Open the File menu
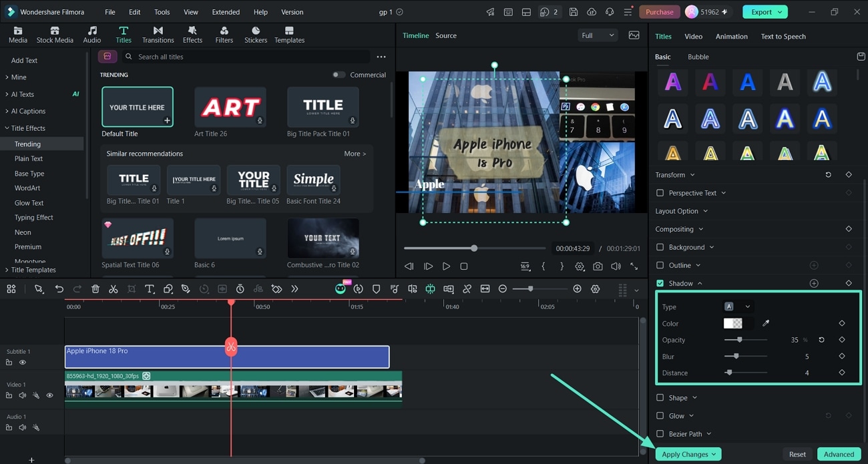868x464 pixels. coord(110,12)
